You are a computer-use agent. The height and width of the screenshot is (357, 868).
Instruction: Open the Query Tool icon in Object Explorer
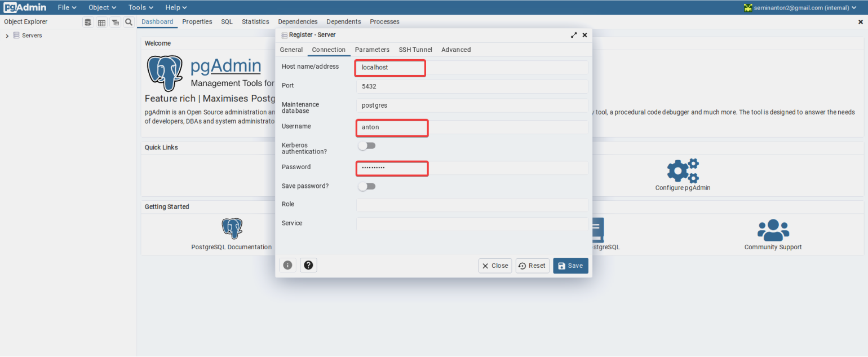click(x=88, y=22)
